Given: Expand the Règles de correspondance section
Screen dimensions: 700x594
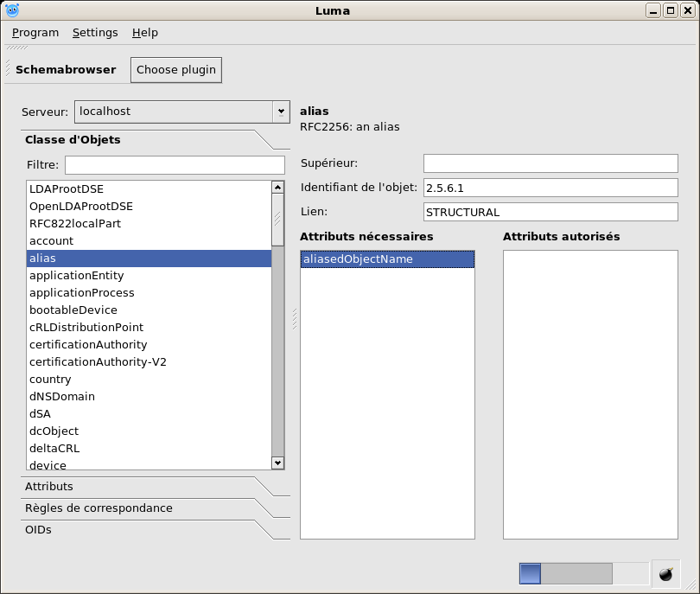Looking at the screenshot, I should pos(99,508).
